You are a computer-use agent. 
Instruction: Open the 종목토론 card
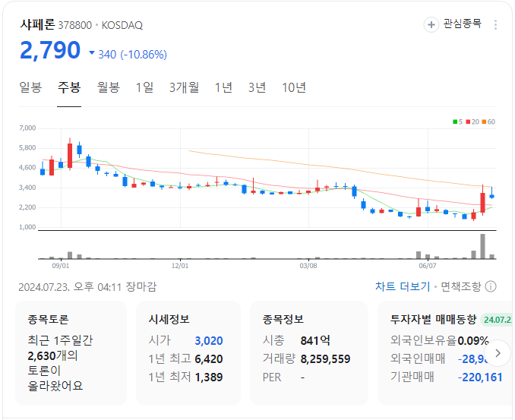tap(71, 352)
